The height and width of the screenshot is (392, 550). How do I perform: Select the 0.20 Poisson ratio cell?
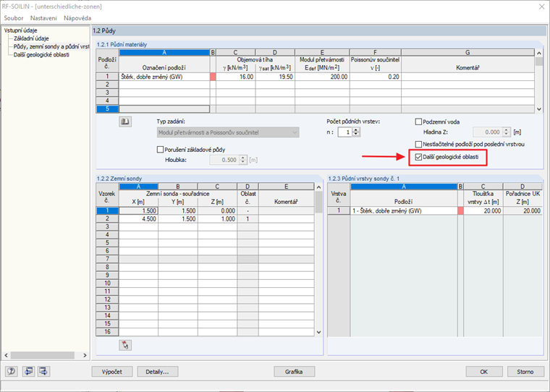[x=376, y=77]
